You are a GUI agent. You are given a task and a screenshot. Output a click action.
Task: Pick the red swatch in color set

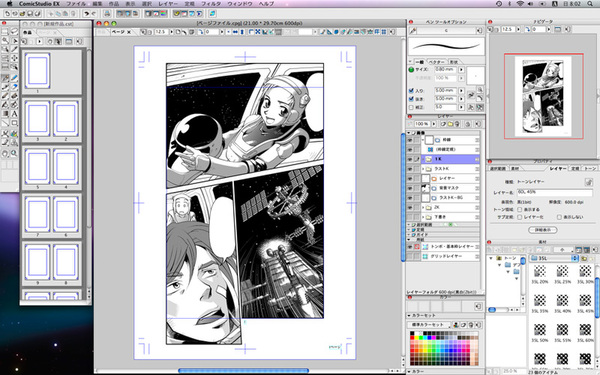tap(412, 338)
